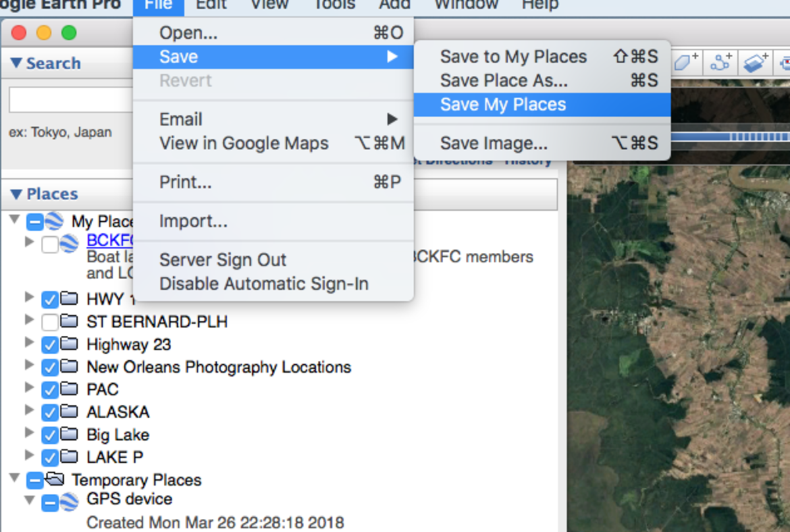The height and width of the screenshot is (532, 790).
Task: Expand the Highway 23 folder
Action: click(x=29, y=342)
